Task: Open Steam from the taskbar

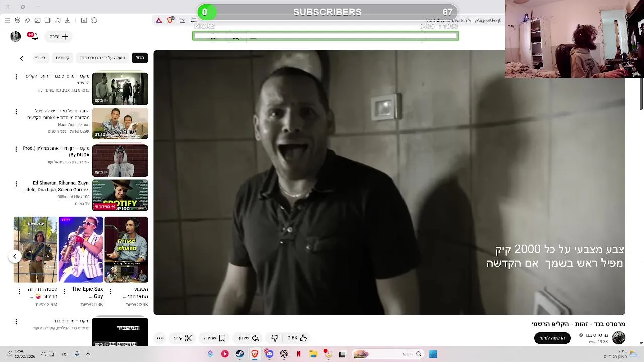Action: pos(240,354)
